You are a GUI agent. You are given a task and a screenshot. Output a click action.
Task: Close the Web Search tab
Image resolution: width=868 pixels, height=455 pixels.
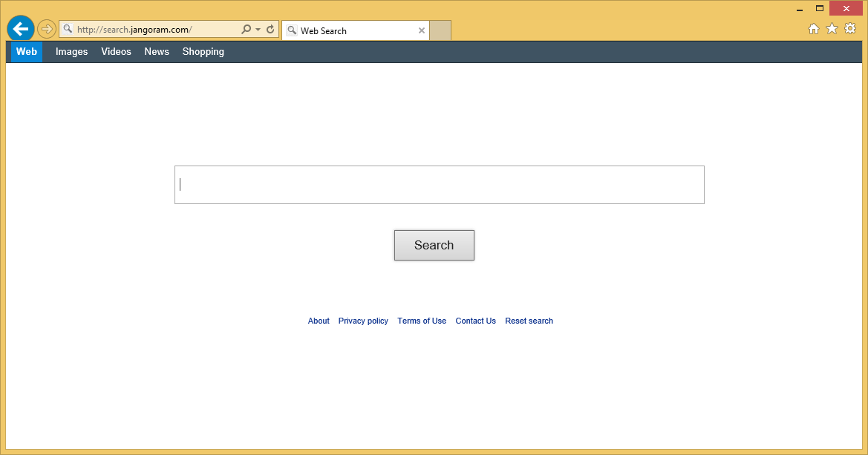(422, 30)
